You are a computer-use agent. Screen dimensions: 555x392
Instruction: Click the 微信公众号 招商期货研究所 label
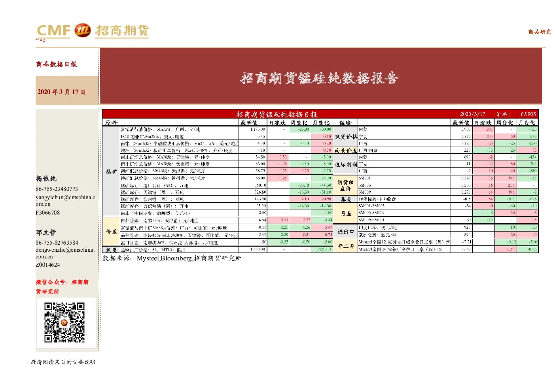coord(62,287)
